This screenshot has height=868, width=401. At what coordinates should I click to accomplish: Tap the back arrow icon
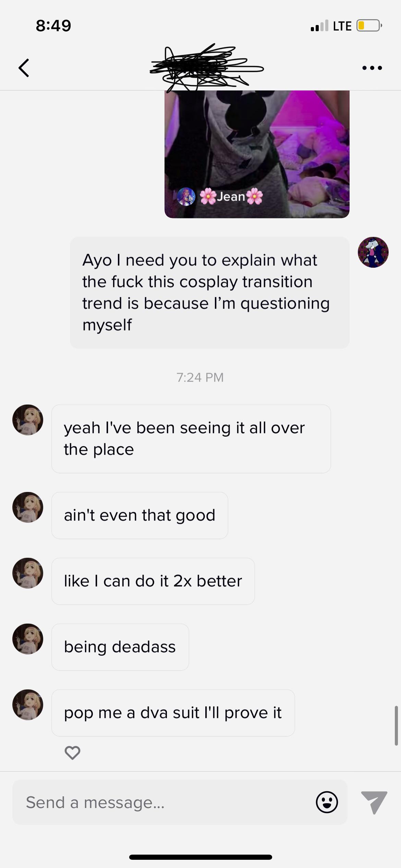click(x=24, y=68)
